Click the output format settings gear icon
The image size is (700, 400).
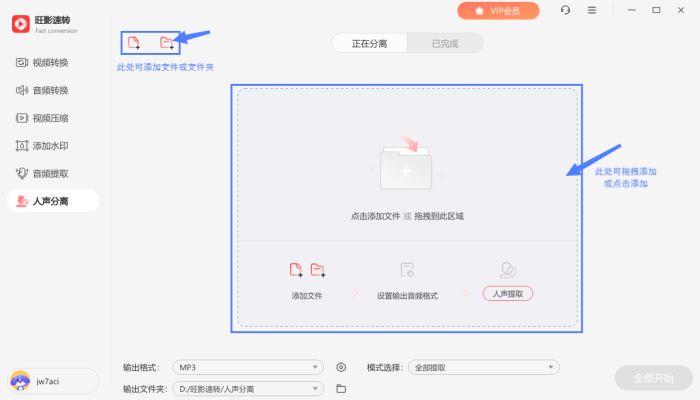pos(341,367)
